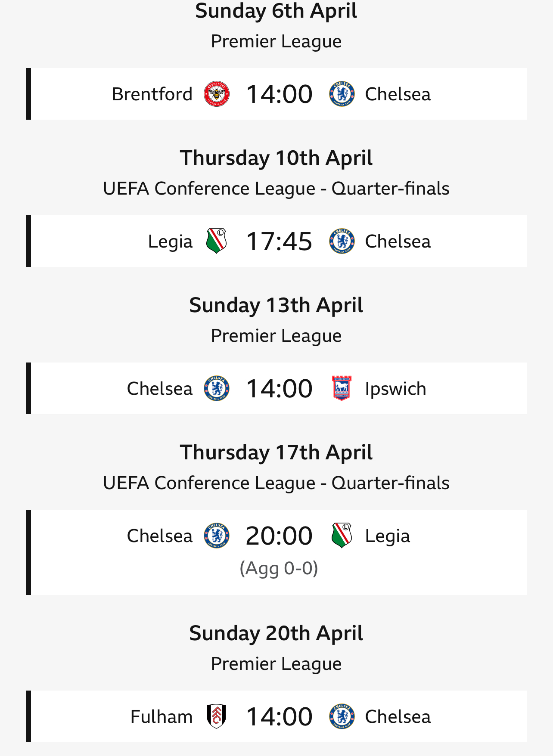553x756 pixels.
Task: Click the Agg 0-0 aggregate score text
Action: pyautogui.click(x=279, y=568)
